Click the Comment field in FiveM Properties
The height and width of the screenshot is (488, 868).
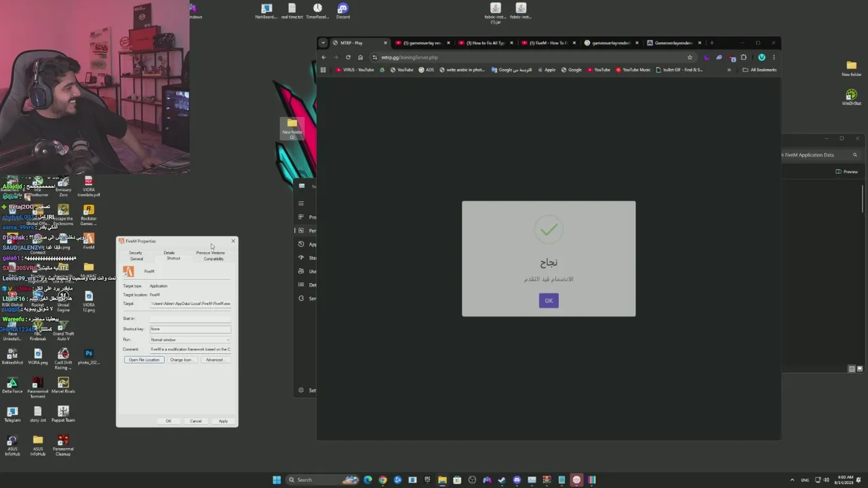(190, 350)
